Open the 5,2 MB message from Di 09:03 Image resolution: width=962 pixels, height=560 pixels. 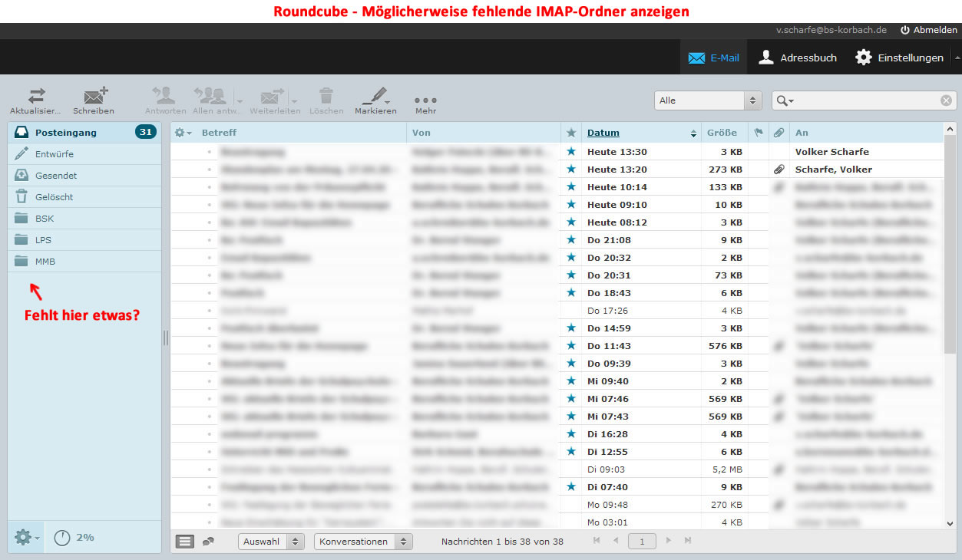(557, 469)
